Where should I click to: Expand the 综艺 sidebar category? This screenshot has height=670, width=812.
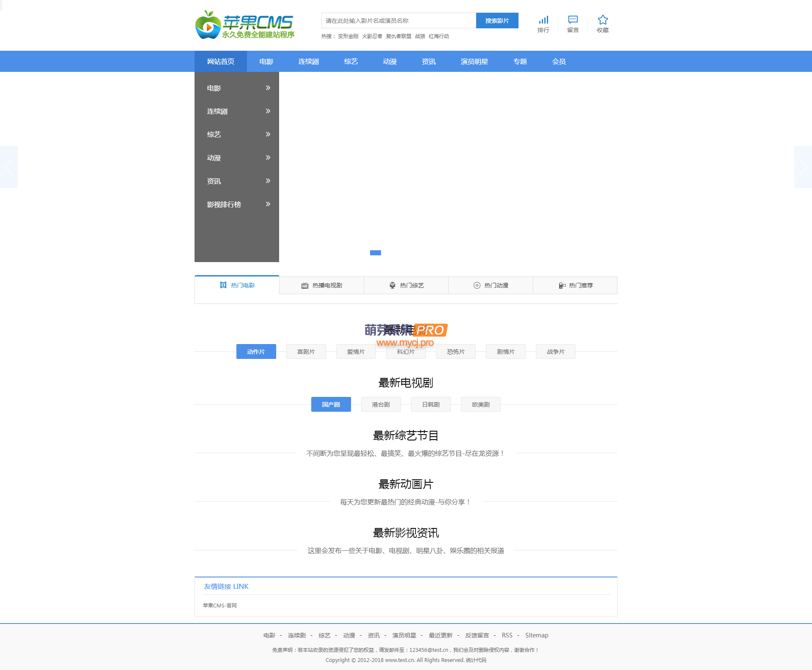(x=237, y=134)
